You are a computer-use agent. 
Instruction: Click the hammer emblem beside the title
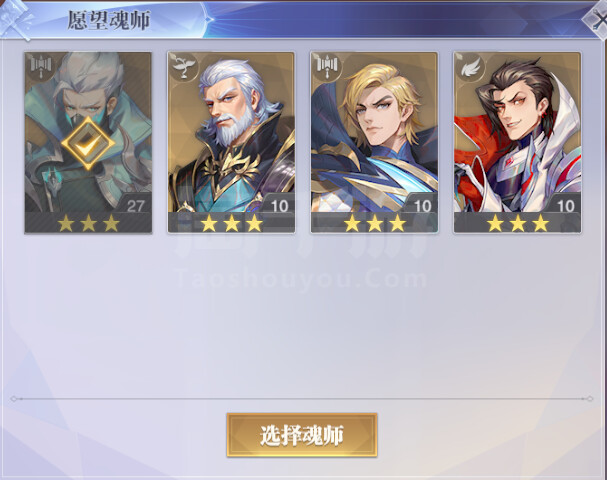[17, 19]
